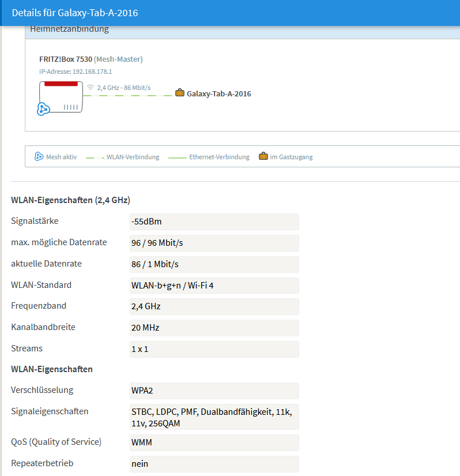Click the Verschlüsselung field showing WPA2

click(214, 391)
